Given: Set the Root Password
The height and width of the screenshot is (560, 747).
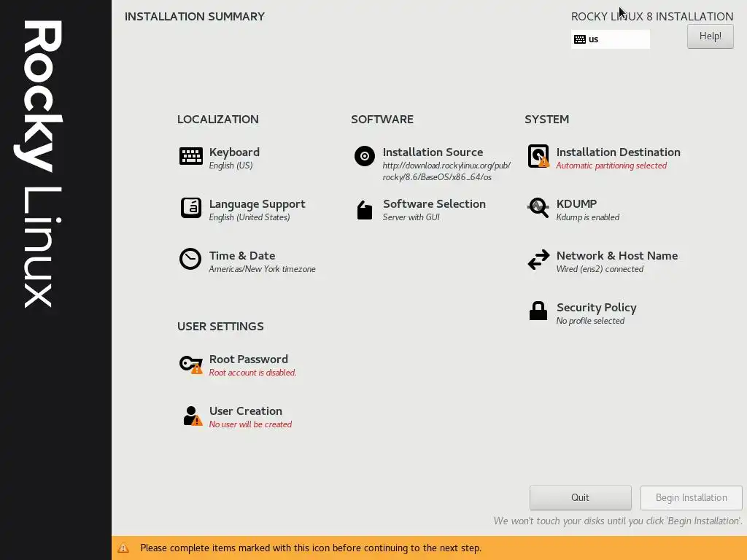Looking at the screenshot, I should point(248,359).
